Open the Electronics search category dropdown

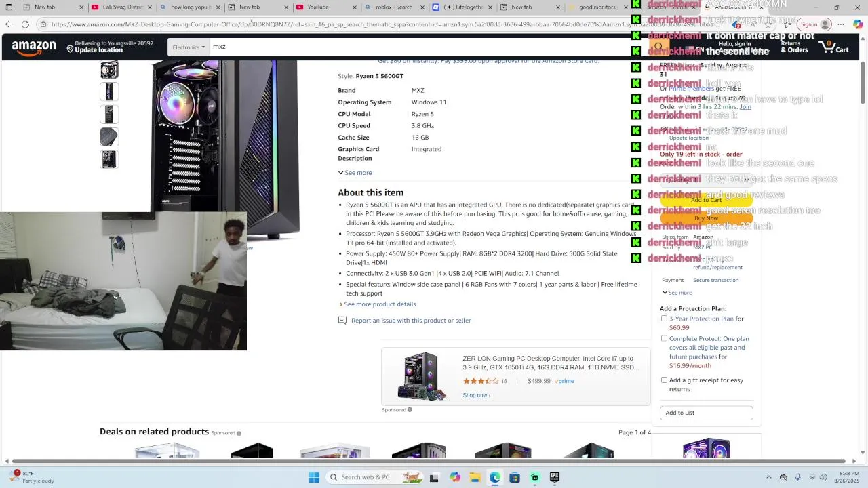coord(189,47)
